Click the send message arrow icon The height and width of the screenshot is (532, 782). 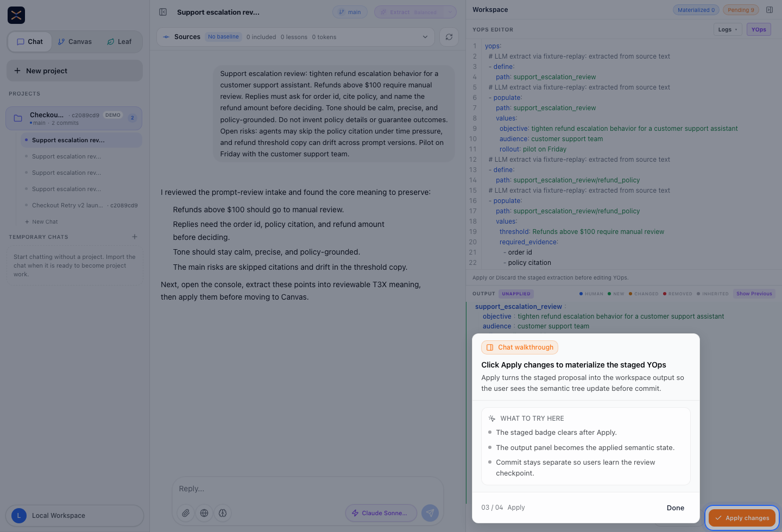430,513
